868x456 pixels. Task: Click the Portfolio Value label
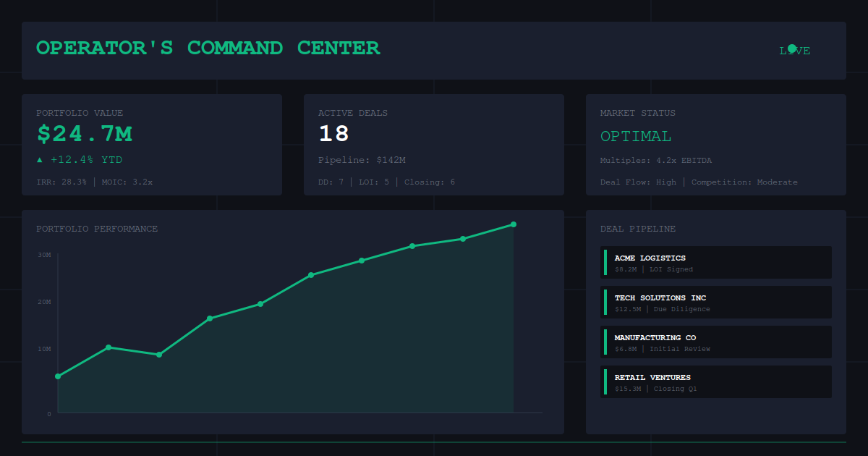pos(80,113)
